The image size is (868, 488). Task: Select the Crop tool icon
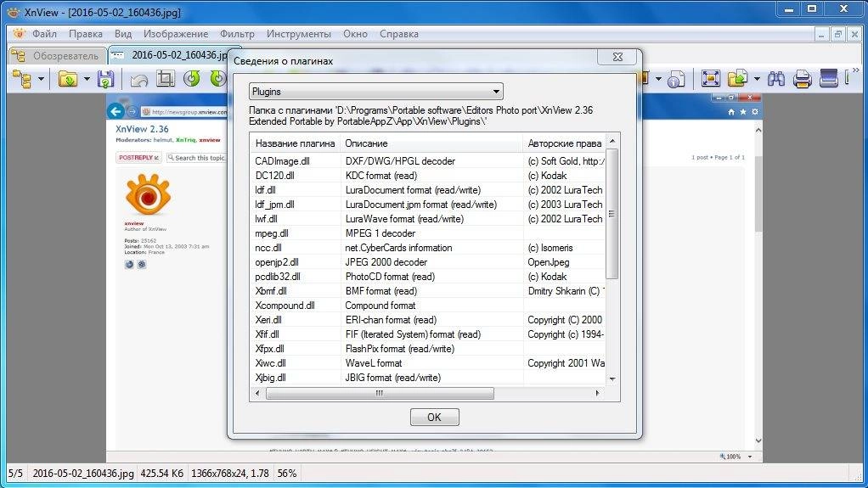click(x=165, y=79)
